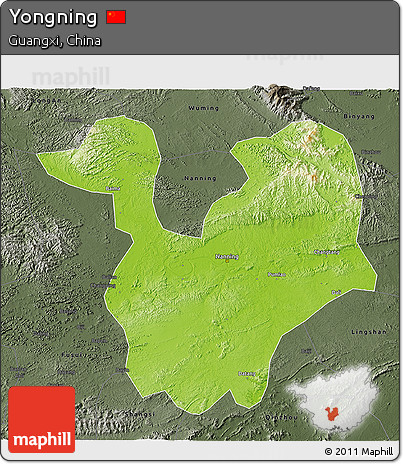Click the 'Wuming' map label
The height and width of the screenshot is (464, 403).
click(x=204, y=108)
